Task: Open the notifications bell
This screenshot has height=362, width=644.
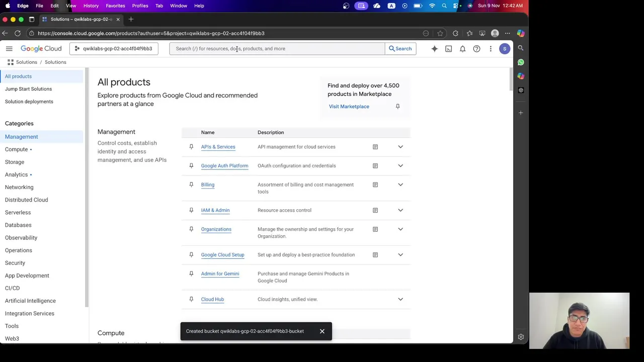Action: (x=462, y=49)
